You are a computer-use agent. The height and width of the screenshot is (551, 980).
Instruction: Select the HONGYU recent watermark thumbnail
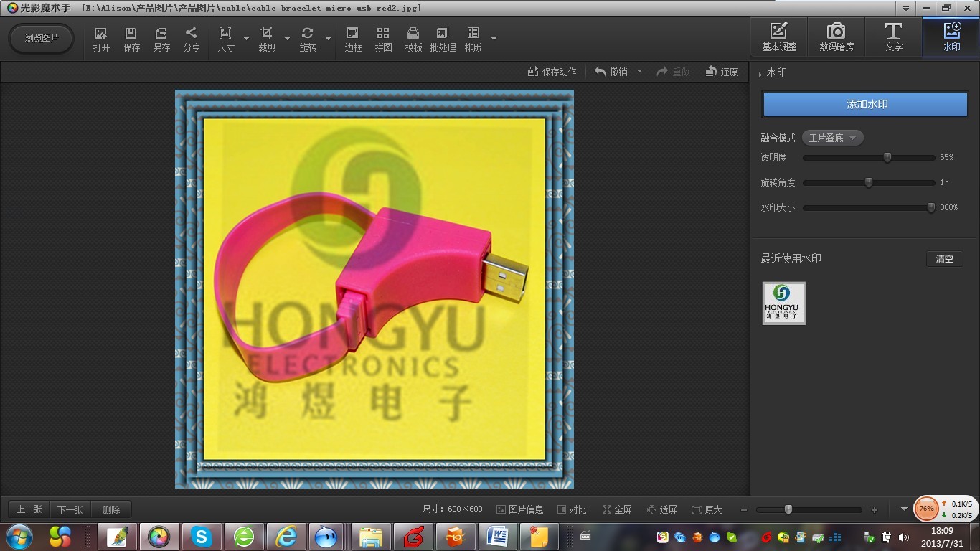pyautogui.click(x=783, y=303)
